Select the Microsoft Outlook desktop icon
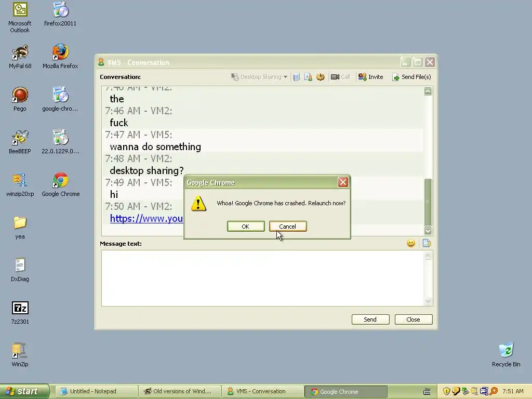Screen dimensions: 532x399 coord(20,17)
